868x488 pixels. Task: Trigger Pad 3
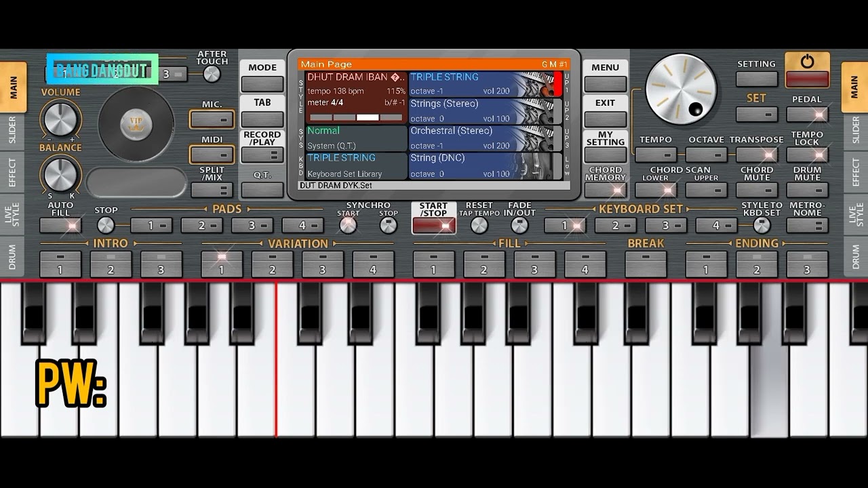point(252,225)
